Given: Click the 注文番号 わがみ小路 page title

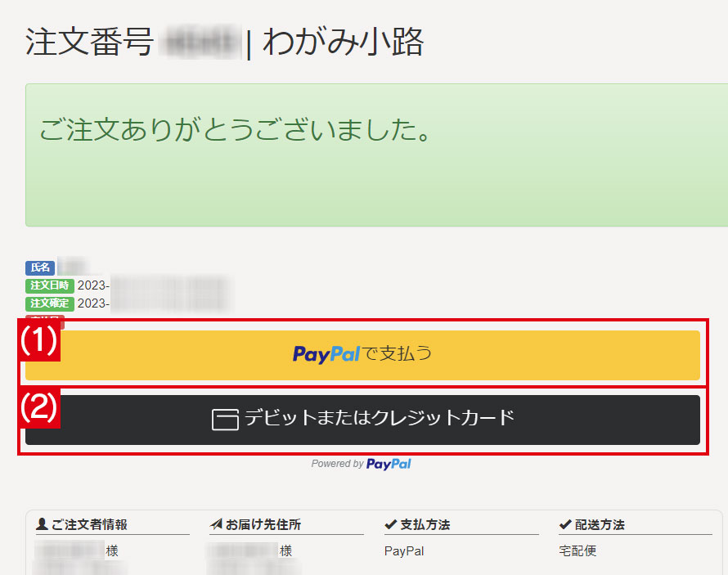Looking at the screenshot, I should point(225,43).
